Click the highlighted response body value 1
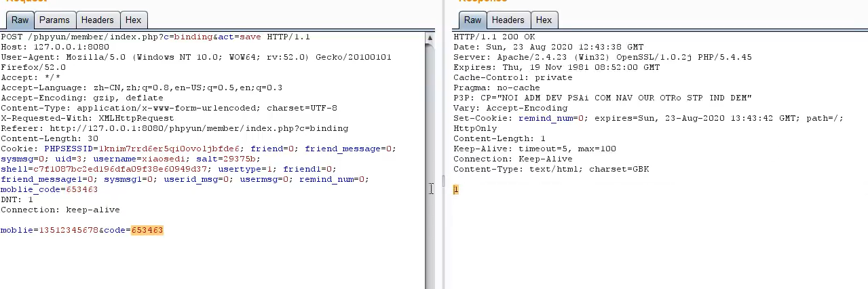 (x=456, y=189)
